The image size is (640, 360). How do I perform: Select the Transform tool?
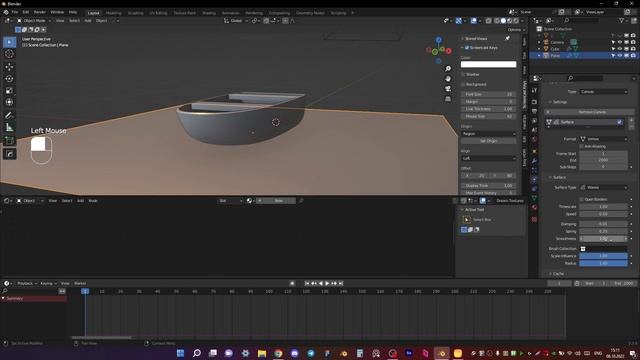(x=9, y=102)
